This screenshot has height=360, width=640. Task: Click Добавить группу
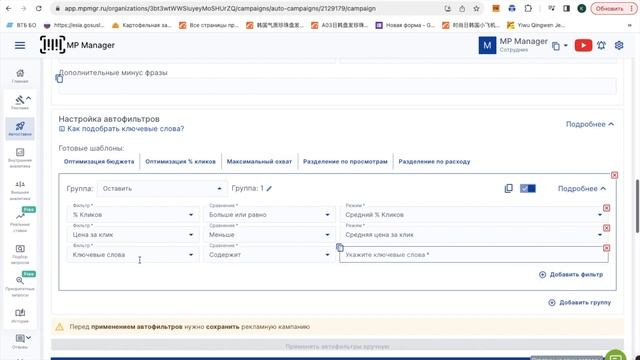point(580,303)
